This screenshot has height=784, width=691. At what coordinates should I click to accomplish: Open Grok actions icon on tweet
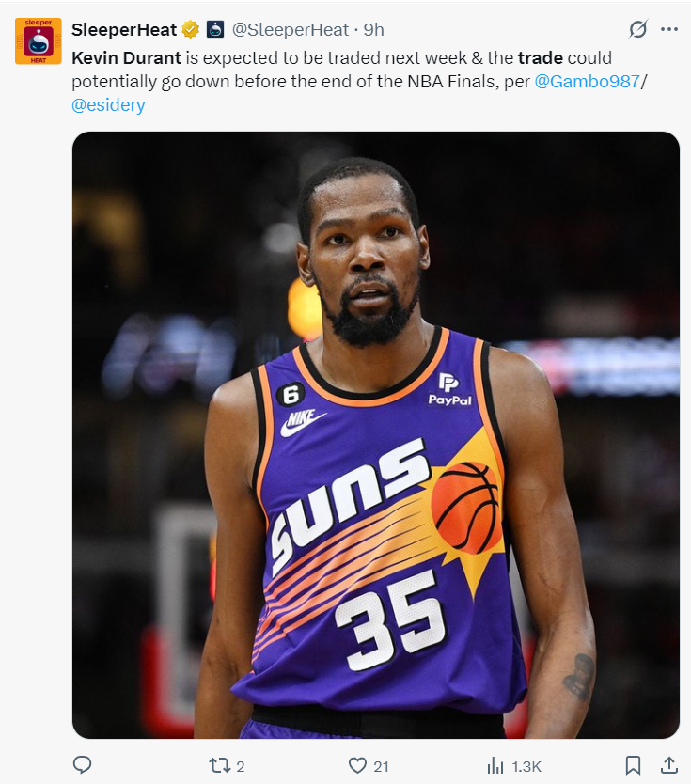(638, 30)
